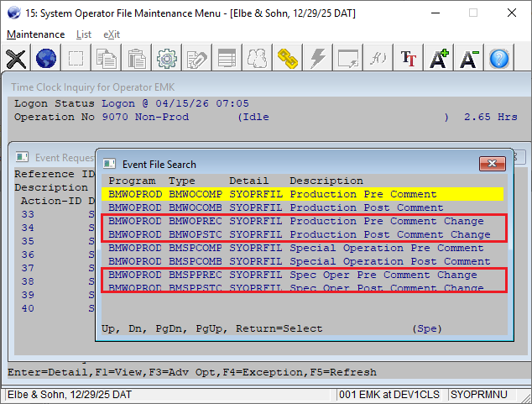Click the copy documents toolbar icon
The width and height of the screenshot is (532, 404).
[x=107, y=58]
